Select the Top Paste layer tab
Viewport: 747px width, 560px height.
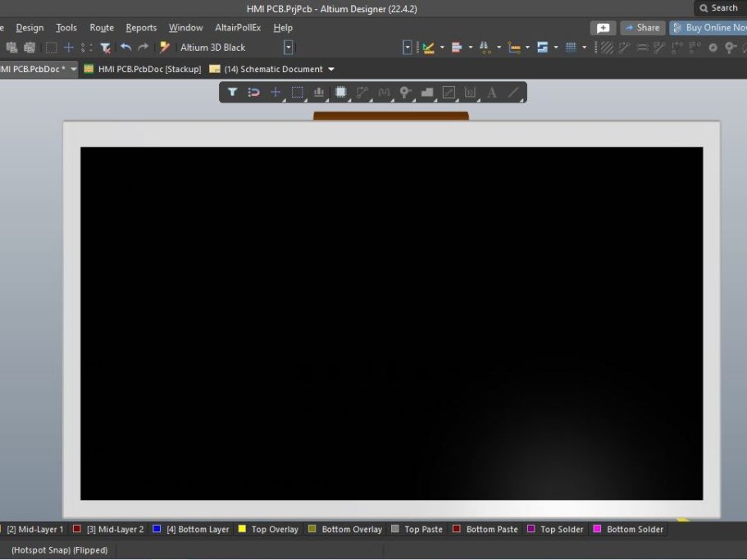pyautogui.click(x=417, y=529)
